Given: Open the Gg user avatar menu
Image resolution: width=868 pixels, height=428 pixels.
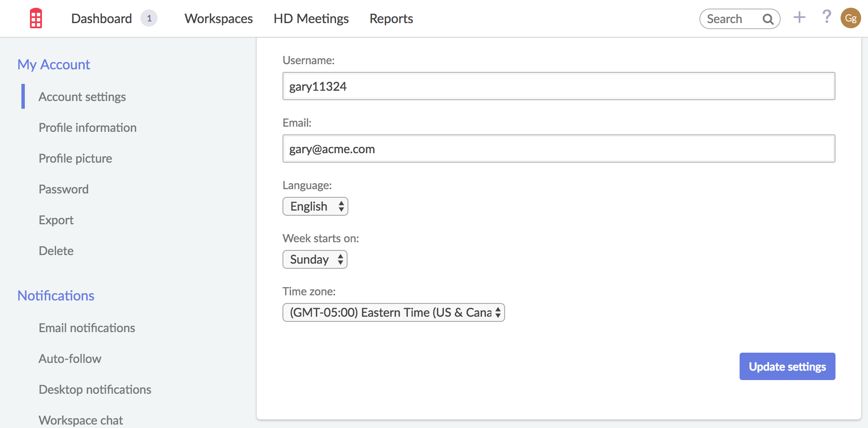Looking at the screenshot, I should [850, 18].
